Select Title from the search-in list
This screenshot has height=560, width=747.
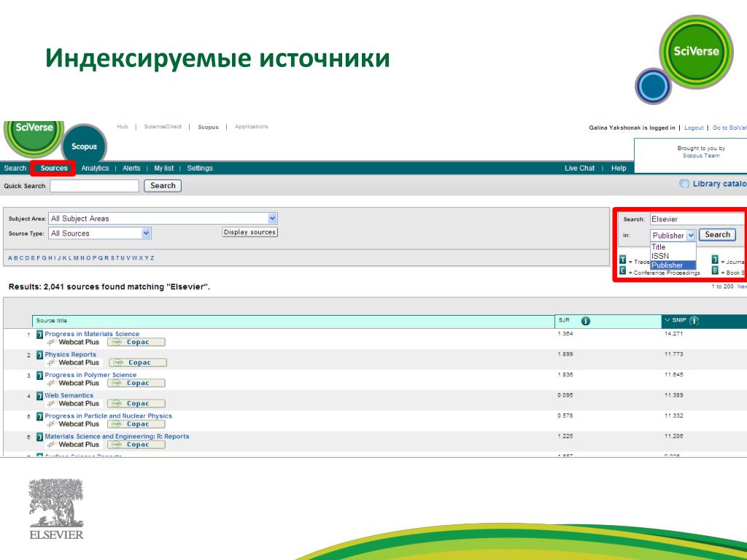[673, 246]
